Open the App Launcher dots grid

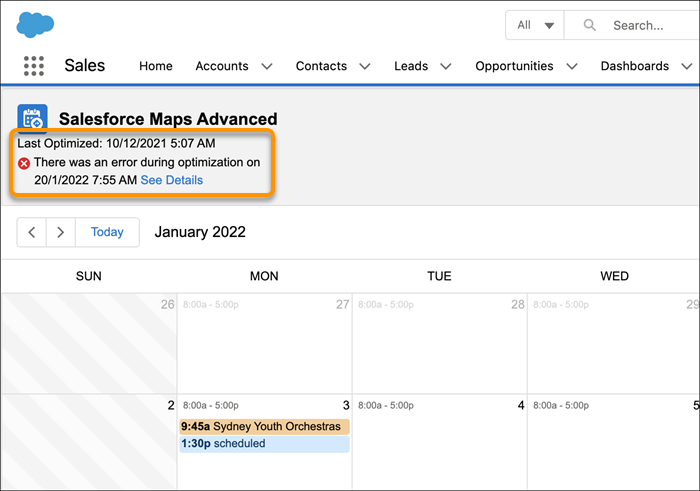[x=33, y=66]
